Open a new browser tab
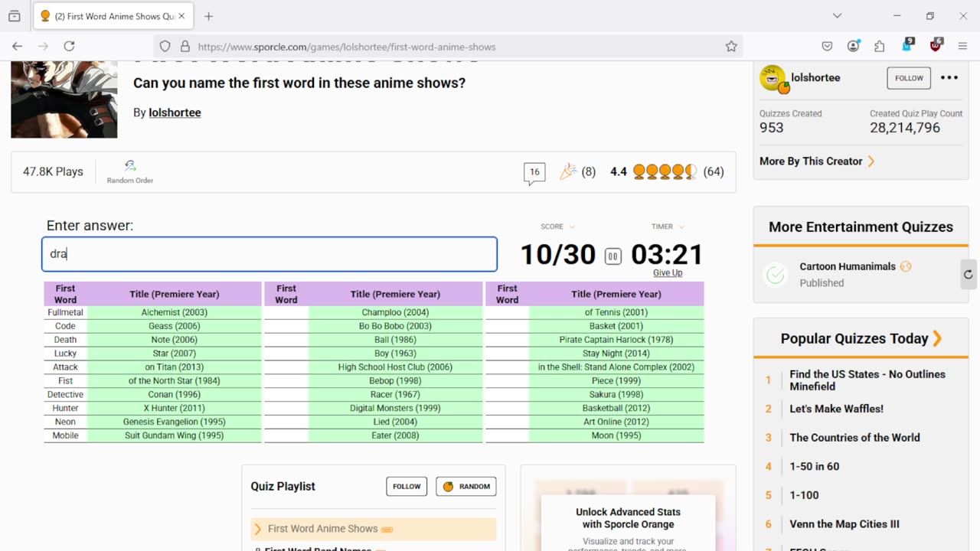980x551 pixels. point(208,16)
